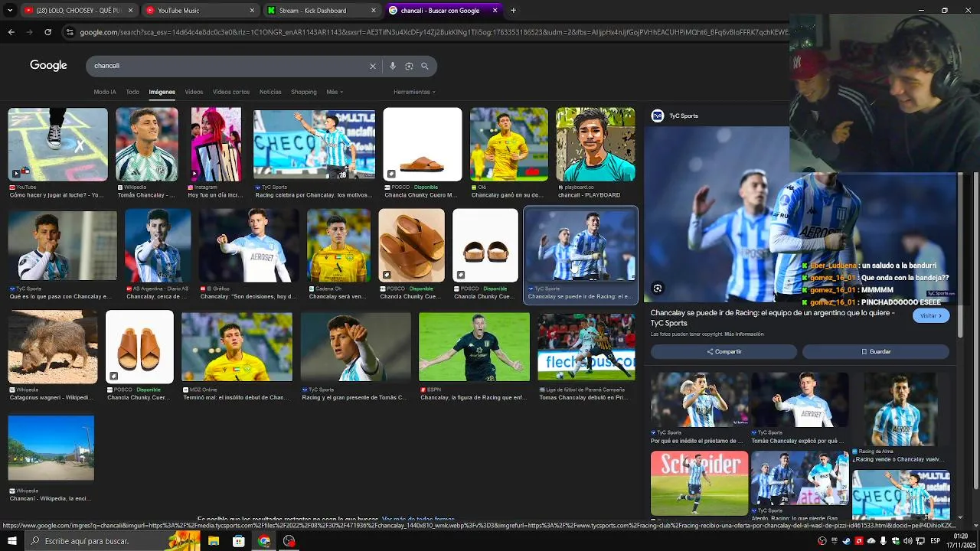Open MDZ Online insólito debut image
The image size is (980, 551).
coord(237,347)
